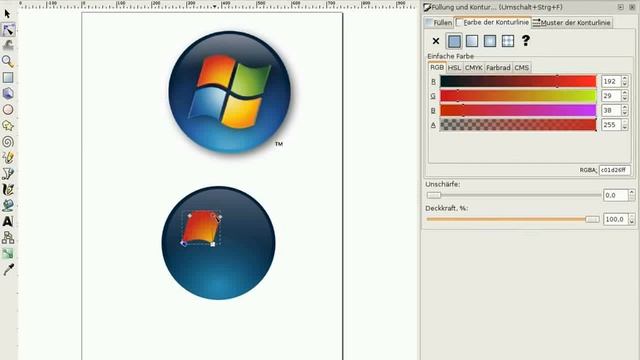Choose the Tweak tool

coord(8,45)
